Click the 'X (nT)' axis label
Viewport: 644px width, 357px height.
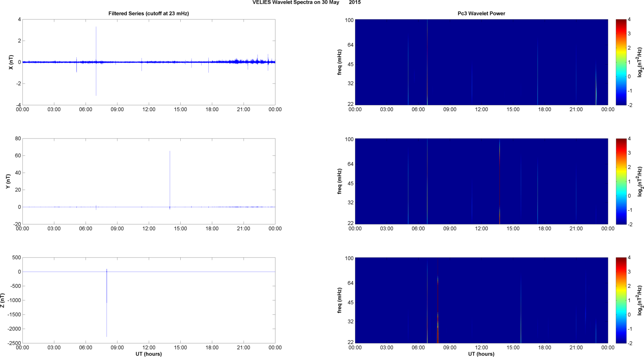point(11,62)
